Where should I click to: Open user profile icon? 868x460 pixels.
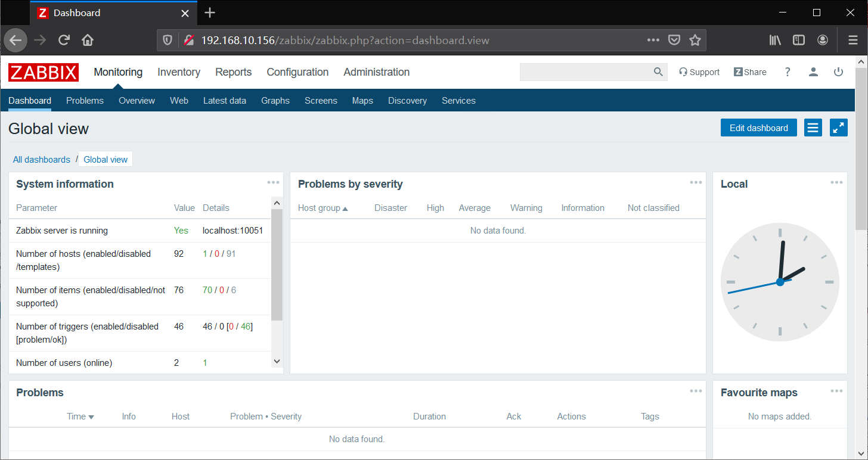pyautogui.click(x=813, y=72)
